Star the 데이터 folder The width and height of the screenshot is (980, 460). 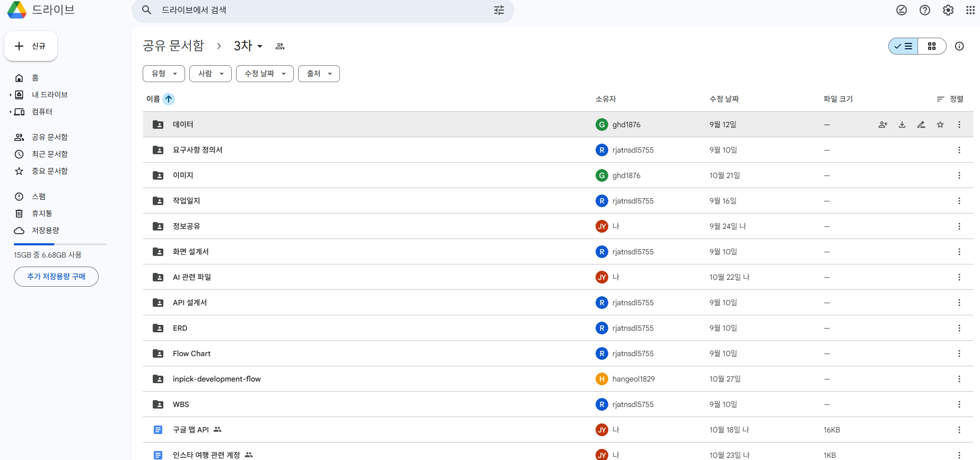(940, 125)
